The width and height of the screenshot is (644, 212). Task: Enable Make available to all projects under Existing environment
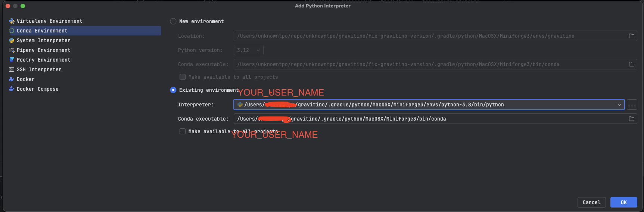(183, 131)
